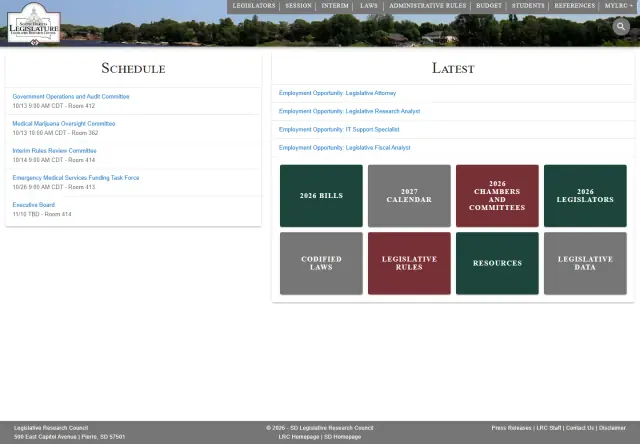Viewport: 640px width, 444px height.
Task: Click Press Releases in the footer
Action: point(511,428)
